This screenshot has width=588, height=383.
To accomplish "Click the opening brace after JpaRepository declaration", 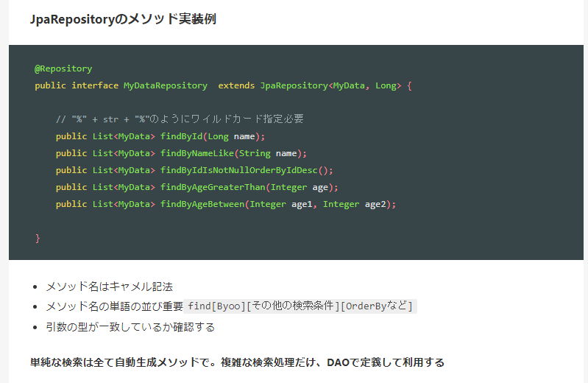I will coord(409,85).
